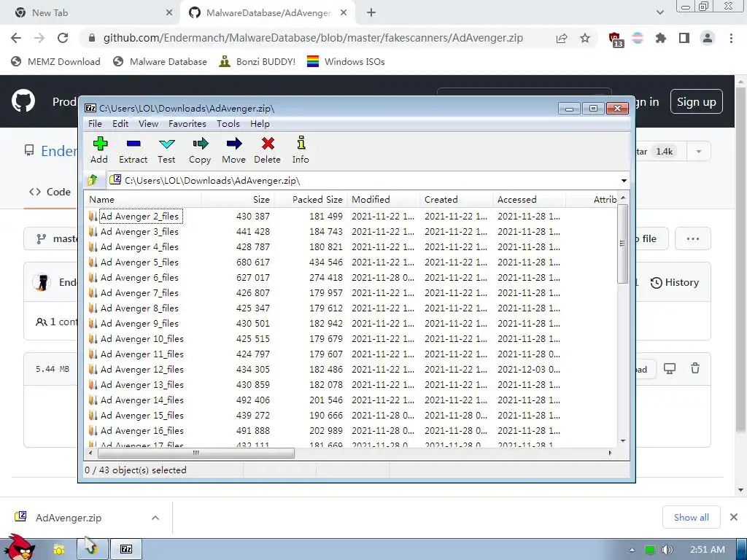Open the Bonzi BUDDY! bookmark
747x560 pixels.
coord(258,61)
